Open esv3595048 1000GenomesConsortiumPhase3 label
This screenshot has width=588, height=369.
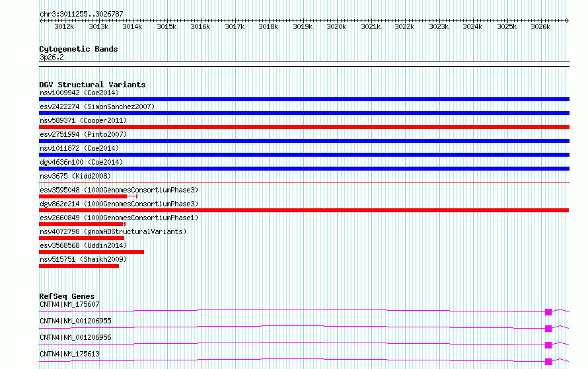pos(119,190)
